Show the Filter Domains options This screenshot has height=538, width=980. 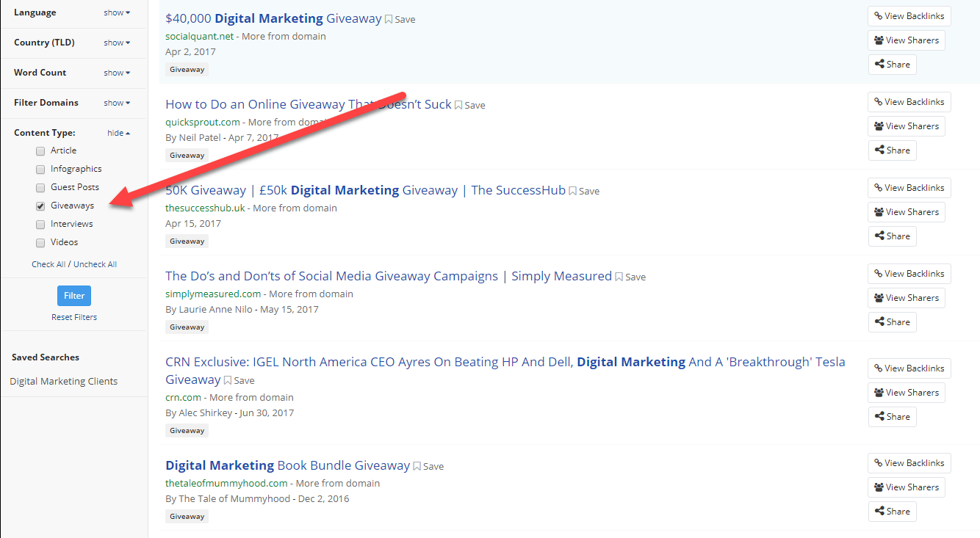(x=117, y=103)
